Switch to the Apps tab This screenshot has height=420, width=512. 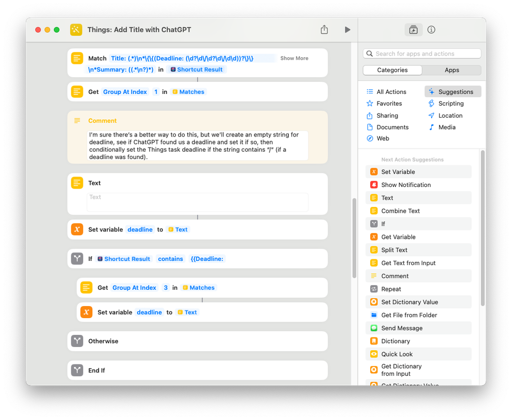click(x=452, y=70)
